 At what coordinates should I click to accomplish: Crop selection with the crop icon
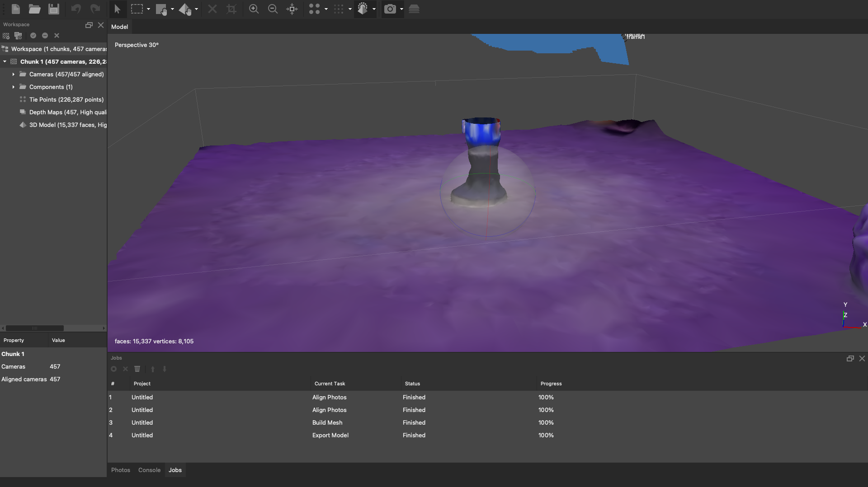[231, 9]
